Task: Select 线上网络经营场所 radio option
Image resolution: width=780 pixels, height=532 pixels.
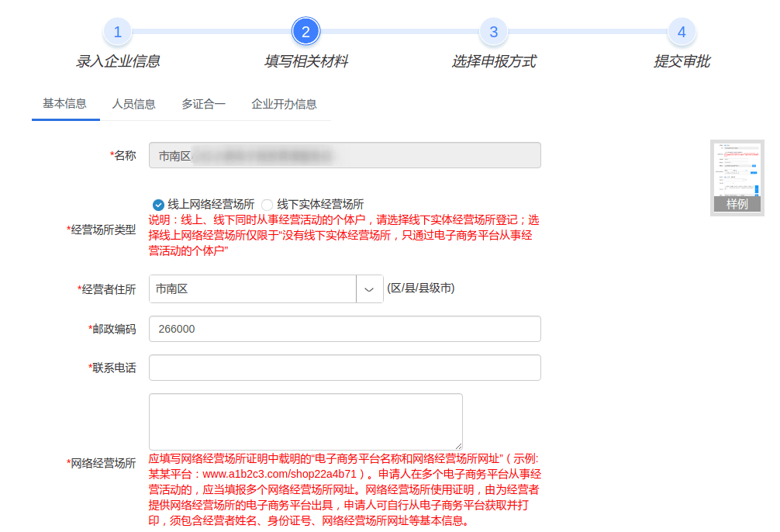Action: pyautogui.click(x=159, y=205)
